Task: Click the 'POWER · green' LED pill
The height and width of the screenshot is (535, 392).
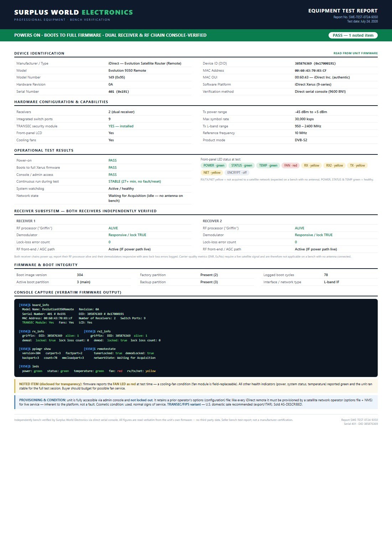Action: [x=214, y=165]
